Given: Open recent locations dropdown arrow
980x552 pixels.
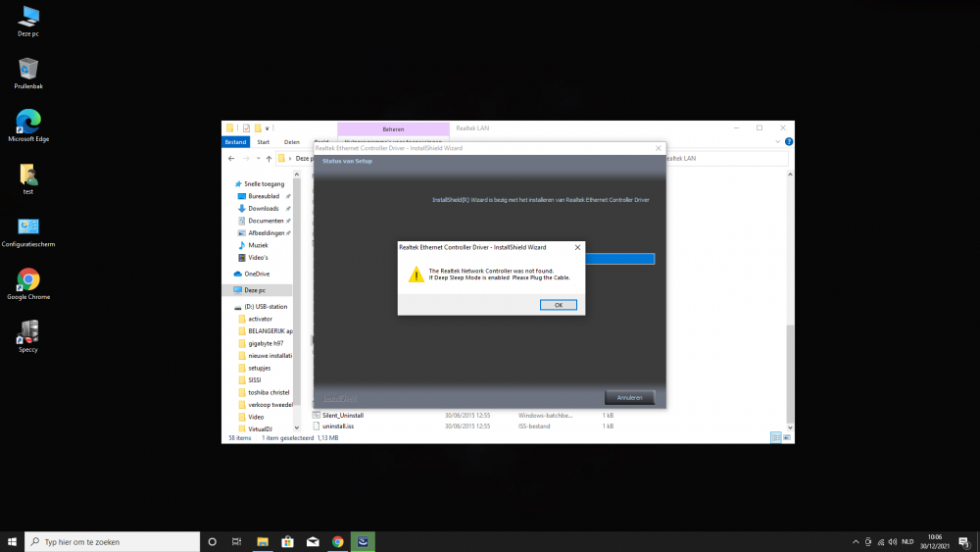Looking at the screenshot, I should click(x=258, y=159).
